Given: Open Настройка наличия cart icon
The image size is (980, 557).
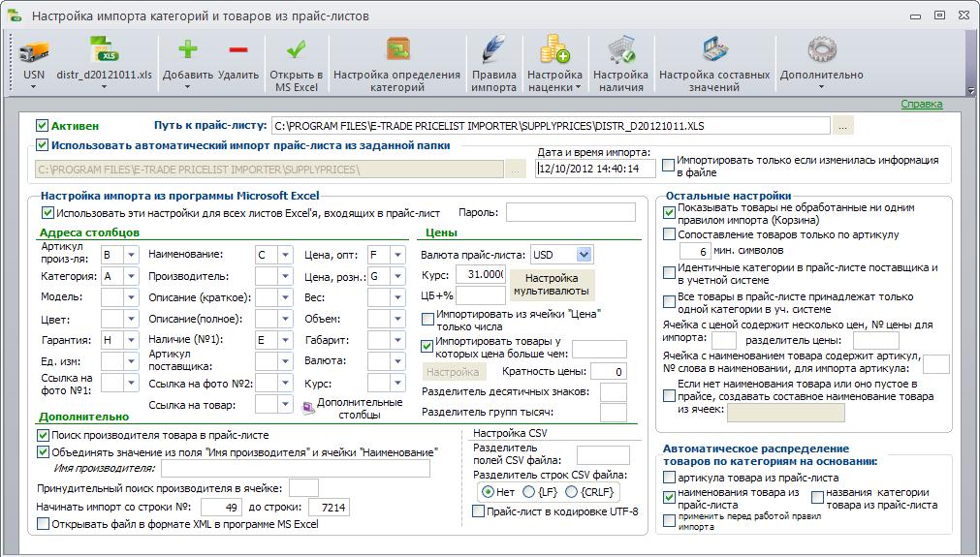Looking at the screenshot, I should click(x=620, y=50).
